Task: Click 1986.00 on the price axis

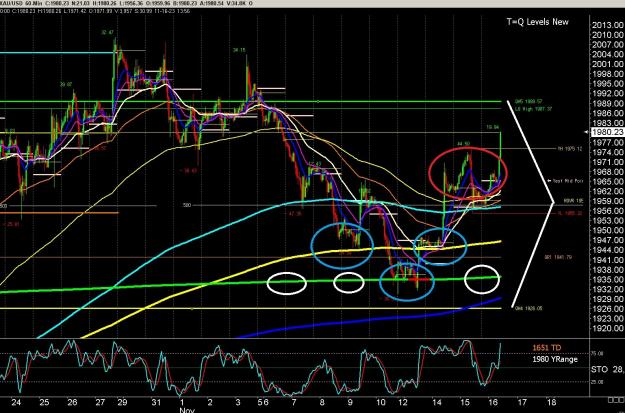Action: coord(608,113)
